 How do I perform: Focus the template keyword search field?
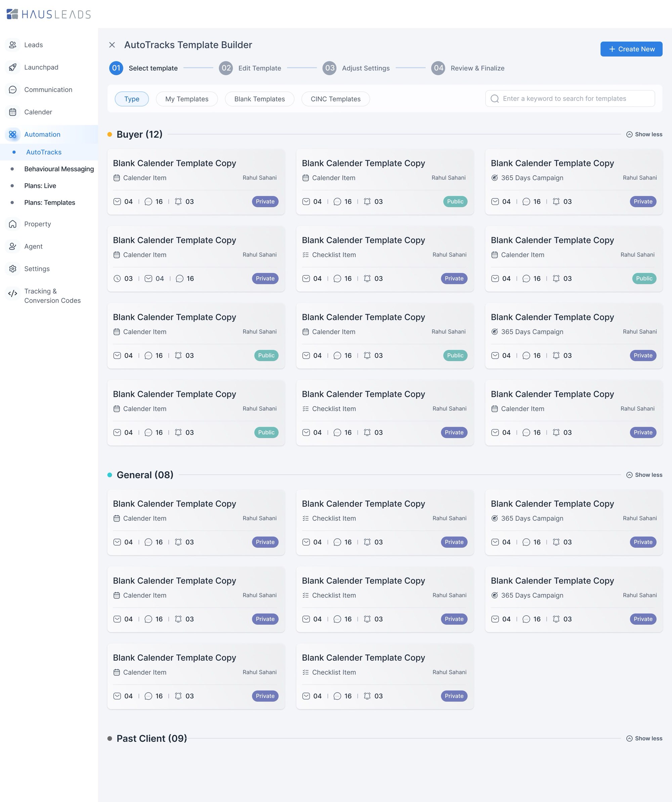coord(570,98)
